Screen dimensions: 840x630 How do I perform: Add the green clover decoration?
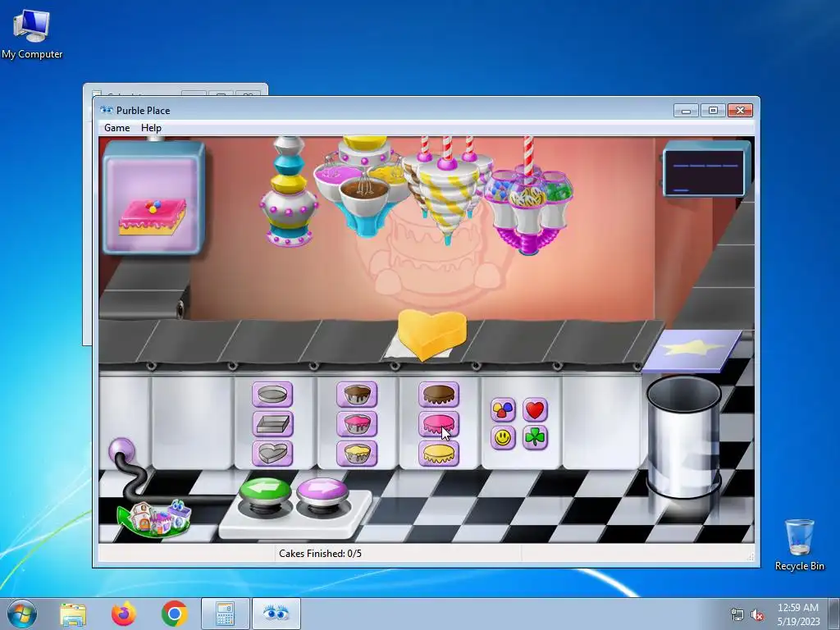click(535, 438)
